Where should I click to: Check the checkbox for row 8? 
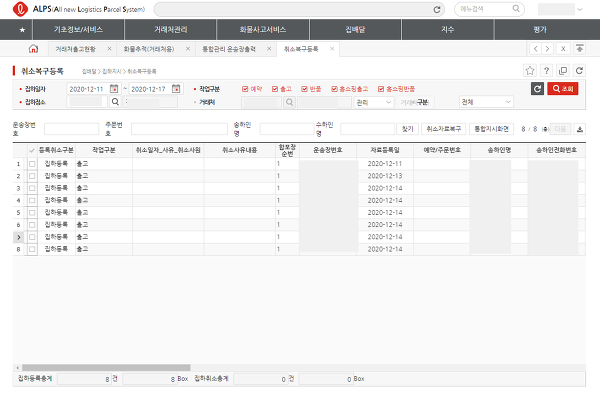(32, 249)
